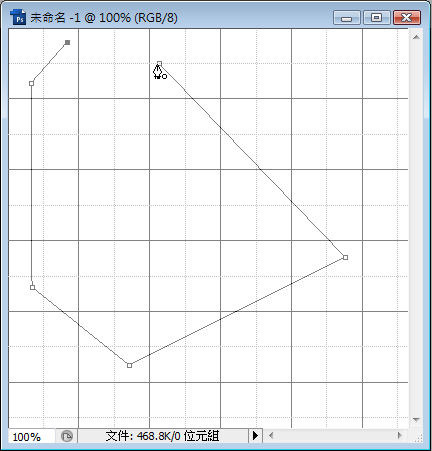This screenshot has width=432, height=451.
Task: Click the filled selected anchor point at path end
Action: pyautogui.click(x=67, y=42)
